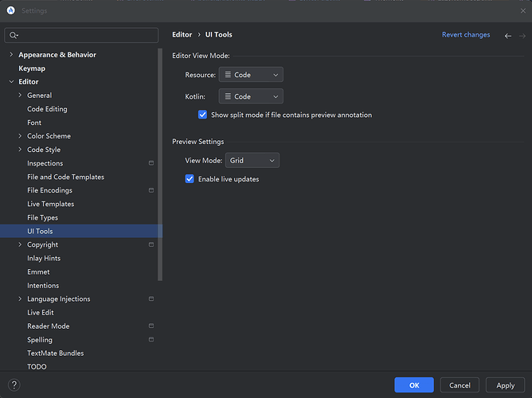Screen dimensions: 532x398
Task: Click the project-level icon beside Spelling
Action: tap(151, 340)
